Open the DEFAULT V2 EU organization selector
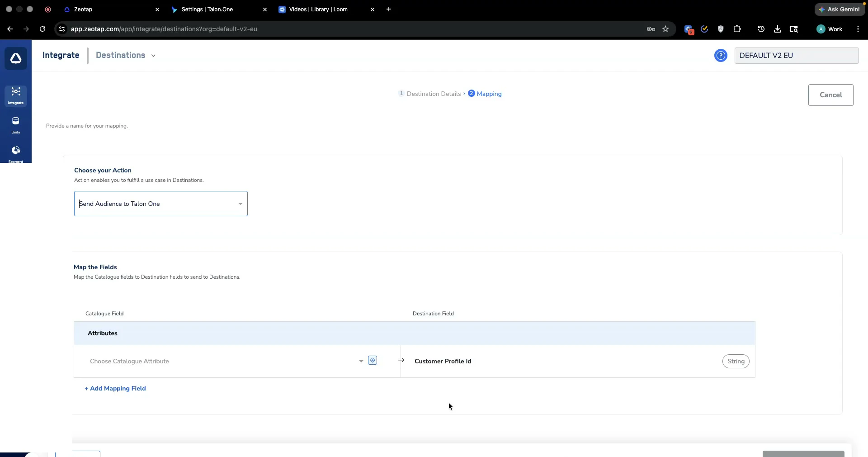Viewport: 868px width, 457px height. pos(797,56)
